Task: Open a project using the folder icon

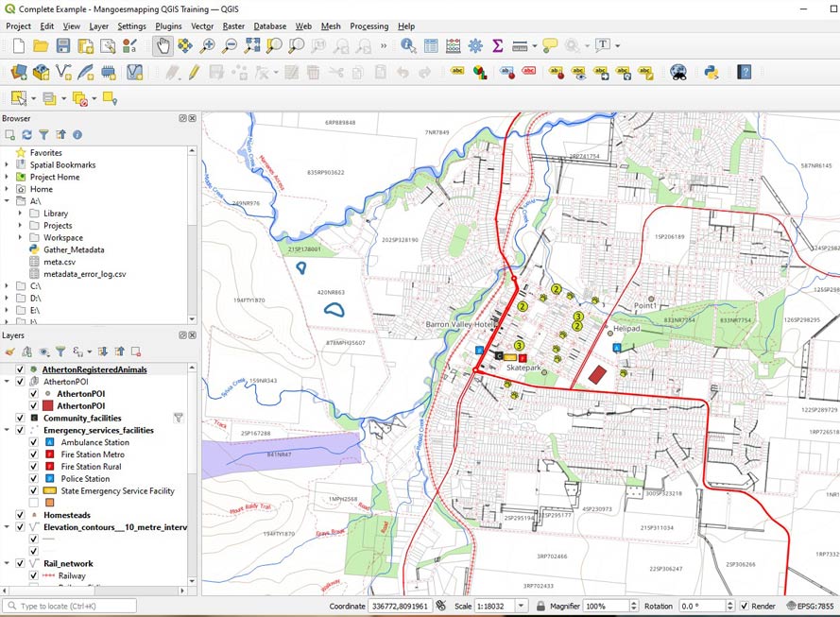Action: 41,46
